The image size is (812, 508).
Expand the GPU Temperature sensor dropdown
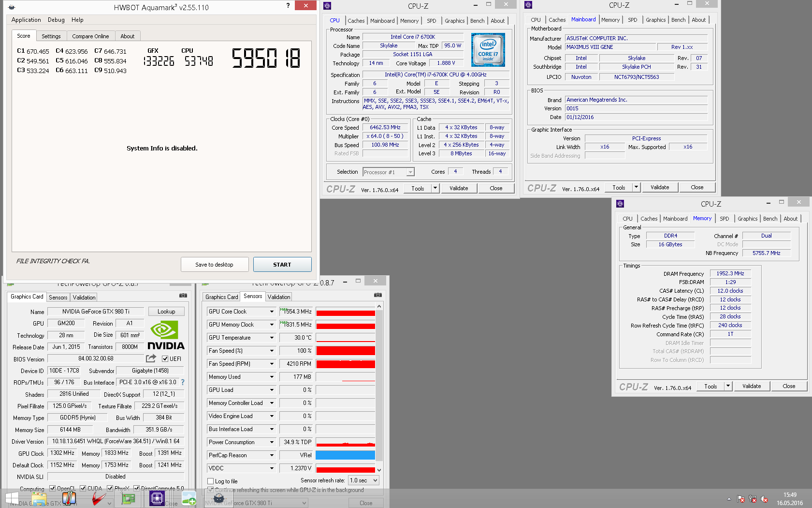(x=272, y=338)
